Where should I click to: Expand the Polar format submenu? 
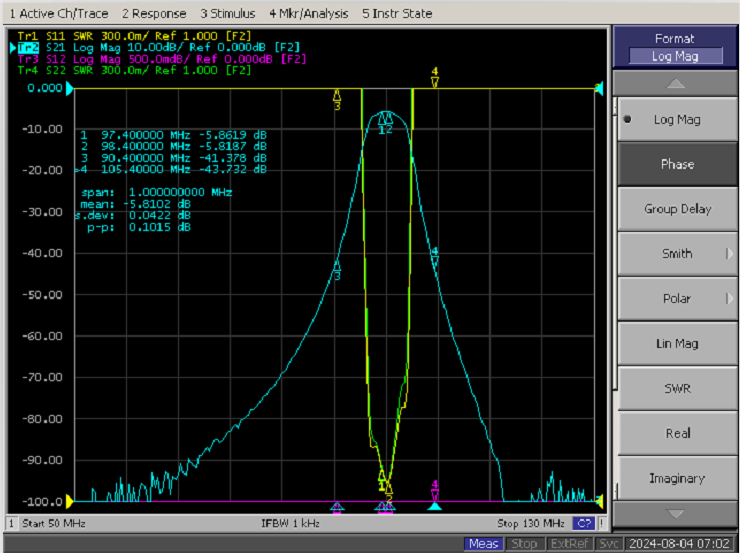(677, 299)
